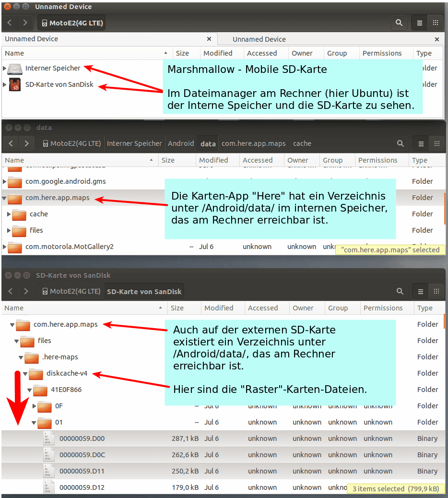Go back in data window
Image resolution: width=448 pixels, height=498 pixels.
pos(11,143)
